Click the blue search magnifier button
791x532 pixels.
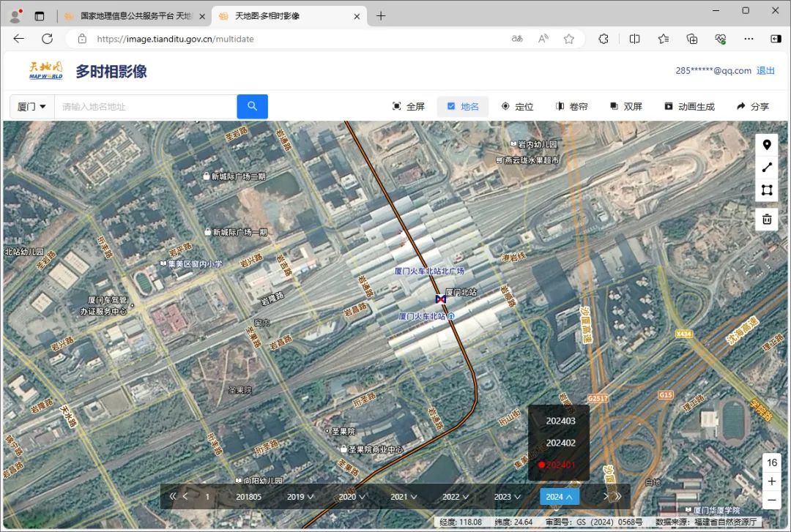click(252, 106)
